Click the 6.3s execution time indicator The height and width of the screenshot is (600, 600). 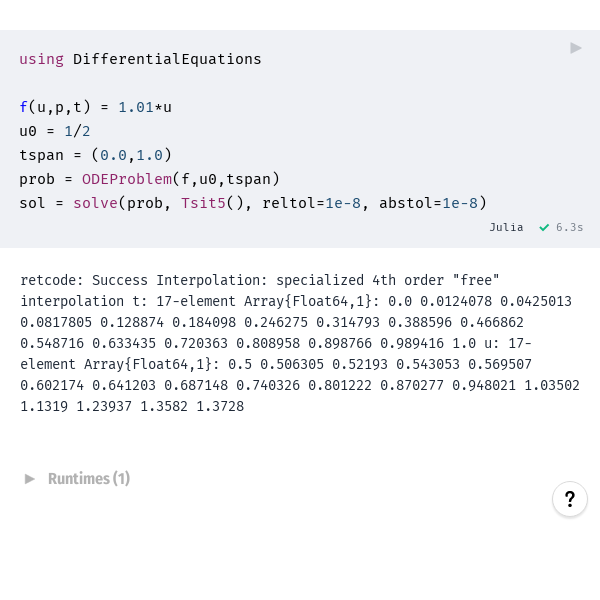tap(569, 227)
